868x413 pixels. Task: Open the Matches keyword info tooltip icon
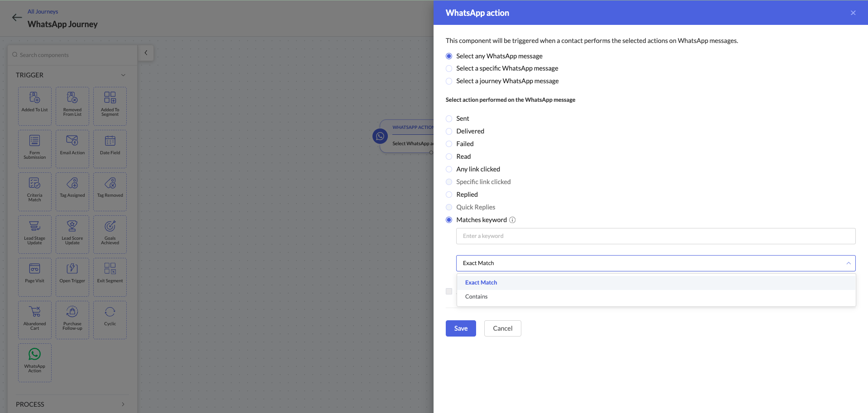(x=512, y=220)
